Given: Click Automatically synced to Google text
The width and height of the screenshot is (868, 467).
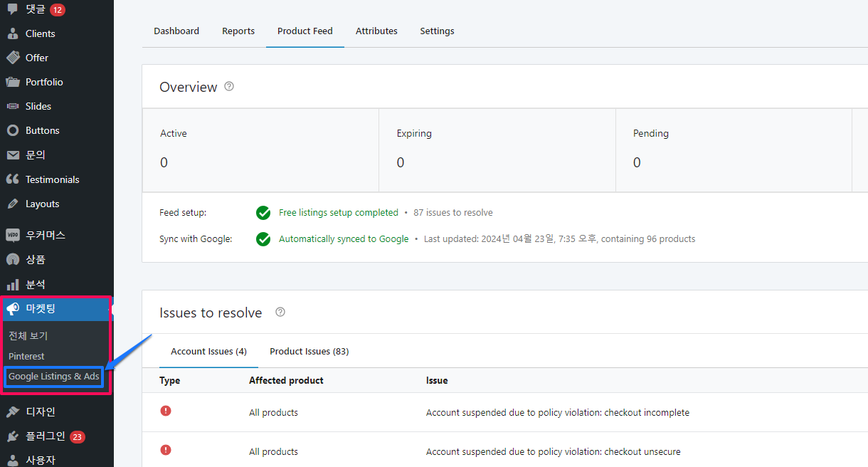Looking at the screenshot, I should click(344, 239).
